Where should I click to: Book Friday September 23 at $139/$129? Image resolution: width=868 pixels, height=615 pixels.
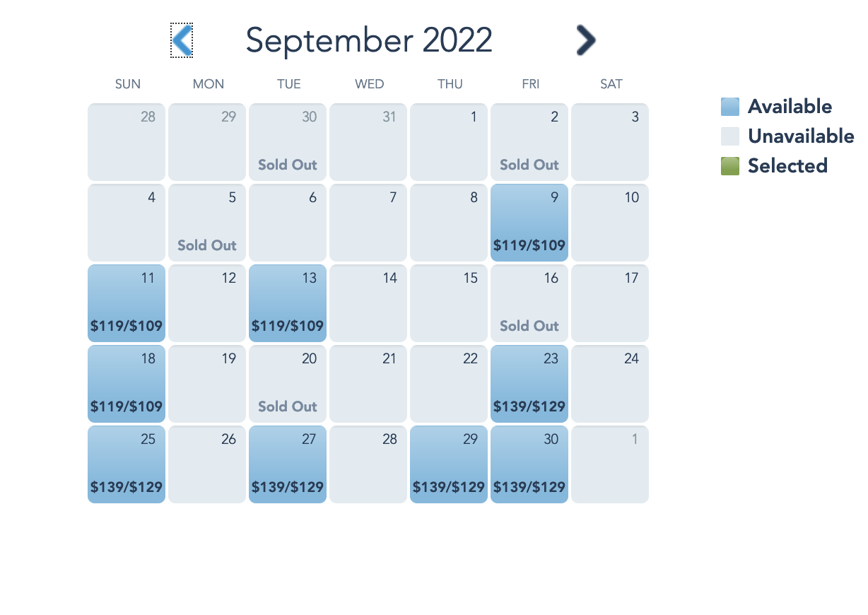coord(529,384)
